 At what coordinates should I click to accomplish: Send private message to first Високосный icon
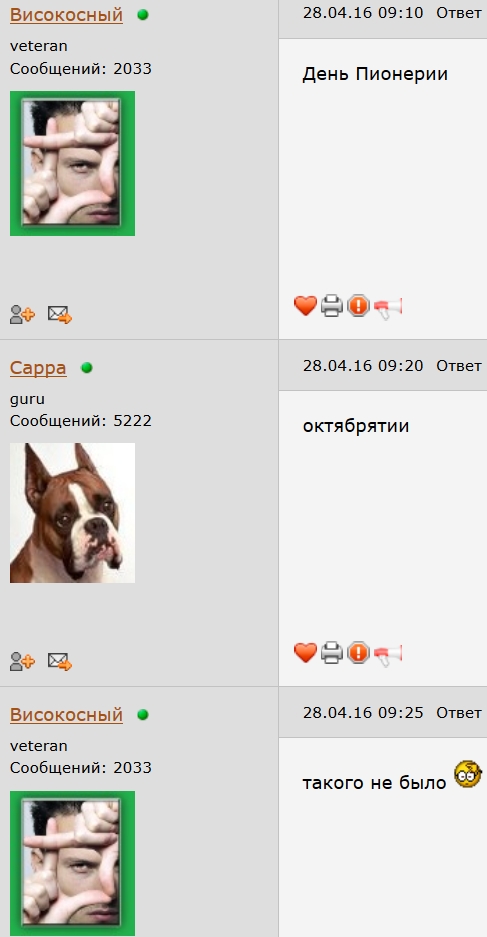[60, 314]
